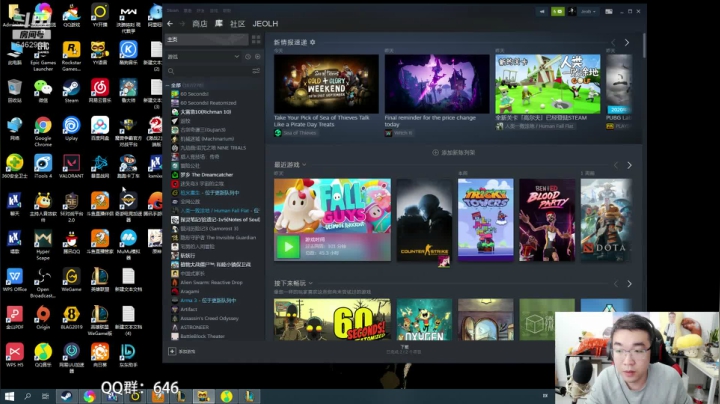Collapse the 全部 games category
Image resolution: width=720 pixels, height=404 pixels.
(x=168, y=85)
